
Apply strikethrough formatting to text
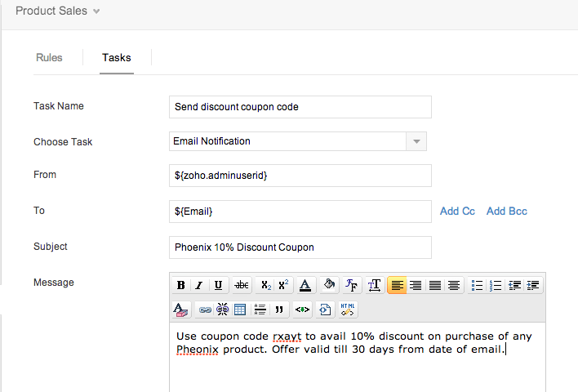click(x=242, y=285)
